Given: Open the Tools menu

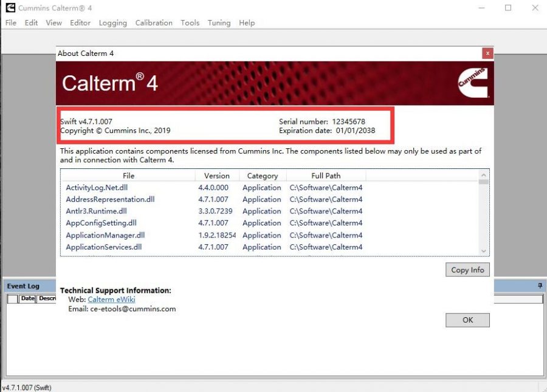Looking at the screenshot, I should [190, 22].
